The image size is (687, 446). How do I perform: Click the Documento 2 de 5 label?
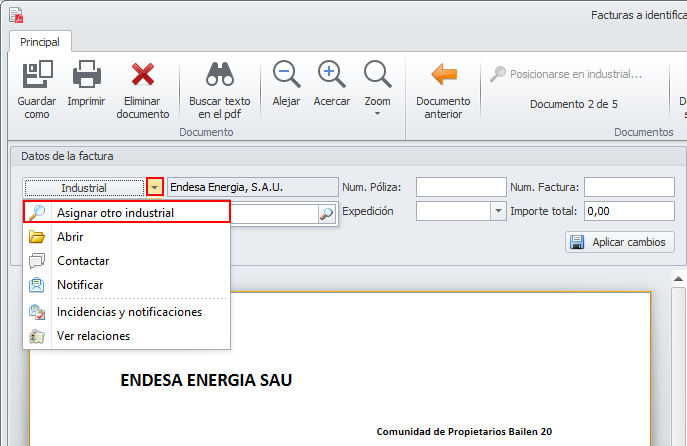pyautogui.click(x=574, y=104)
